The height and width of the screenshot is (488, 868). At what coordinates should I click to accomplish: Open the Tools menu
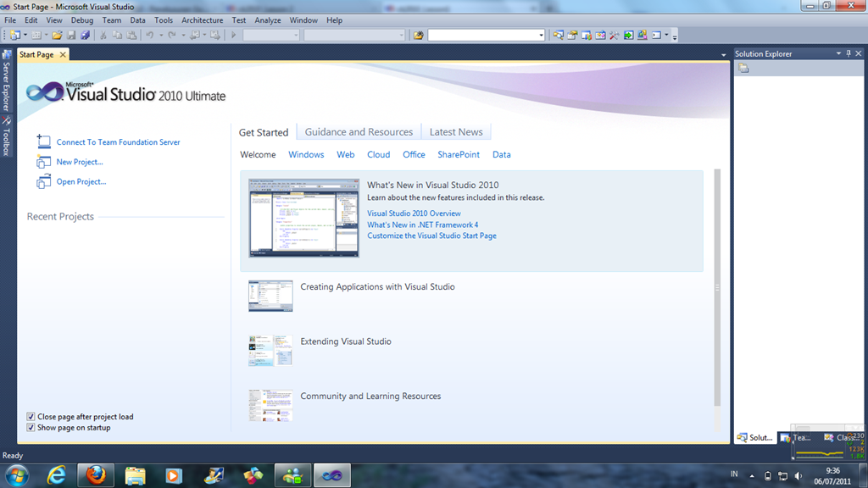(164, 20)
